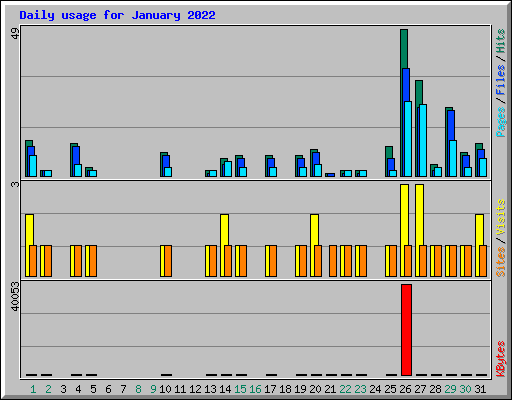Click the green day "22" x-axis label
512x400 pixels.
345,389
